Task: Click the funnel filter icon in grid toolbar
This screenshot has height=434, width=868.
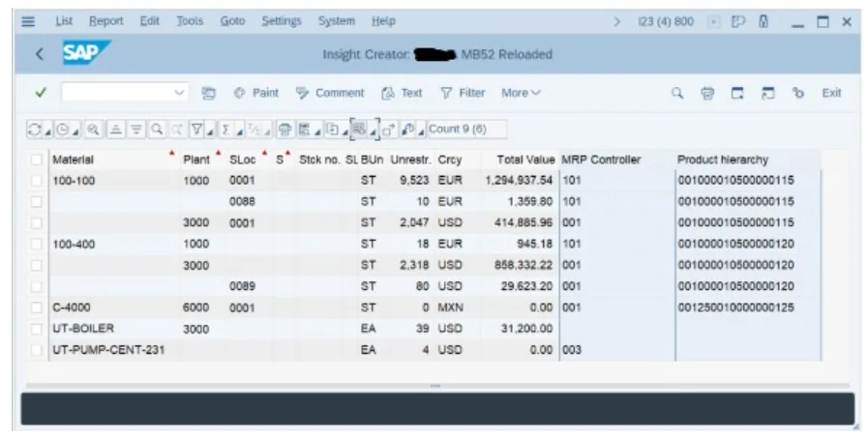Action: [x=197, y=130]
